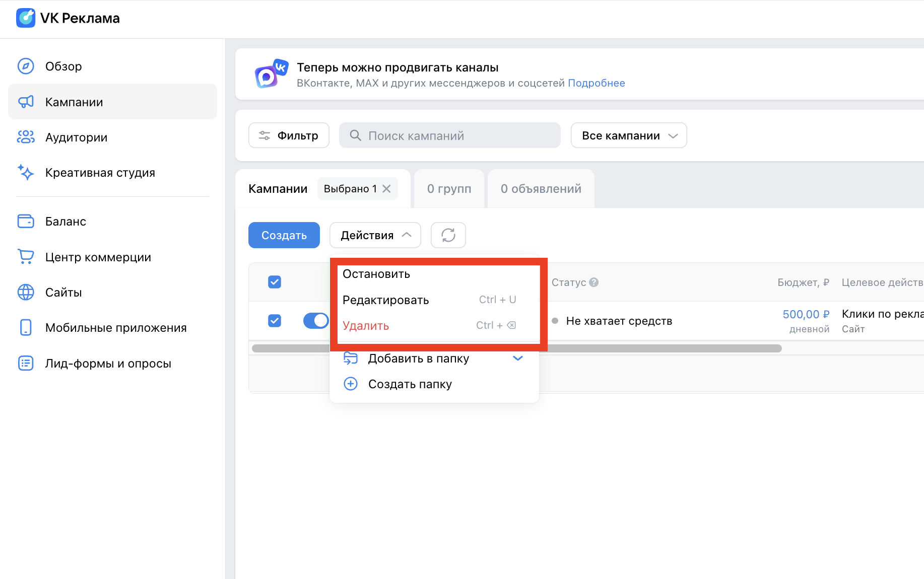Click the Мобильные приложения phone icon

[x=26, y=327]
